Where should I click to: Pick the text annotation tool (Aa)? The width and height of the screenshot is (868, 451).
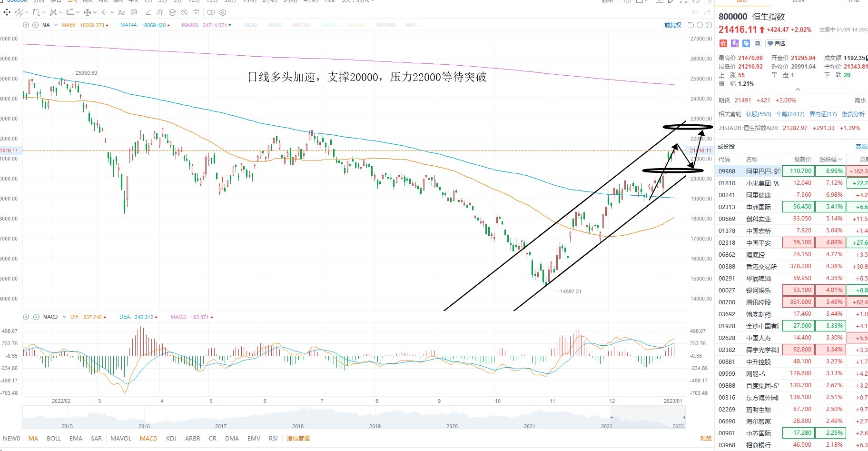click(121, 12)
